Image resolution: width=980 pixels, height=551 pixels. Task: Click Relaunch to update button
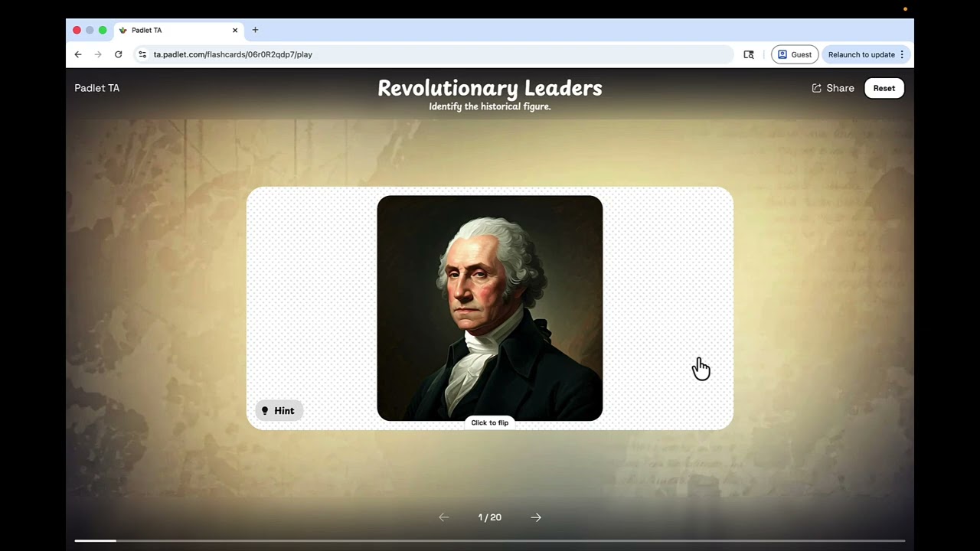click(x=861, y=54)
